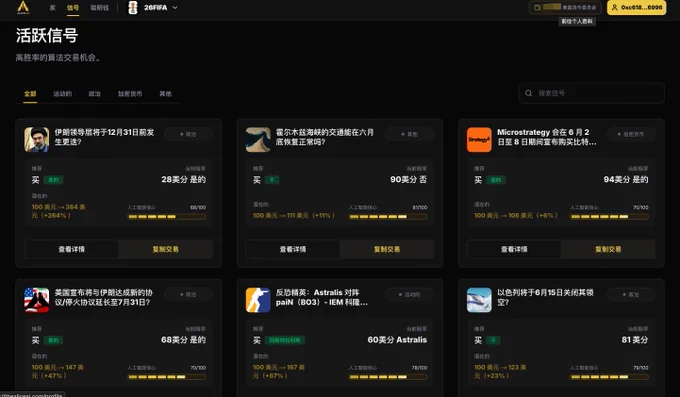Click 复制交易 on the Iran leadership card
Screen dimensions: 680x397
click(x=166, y=249)
